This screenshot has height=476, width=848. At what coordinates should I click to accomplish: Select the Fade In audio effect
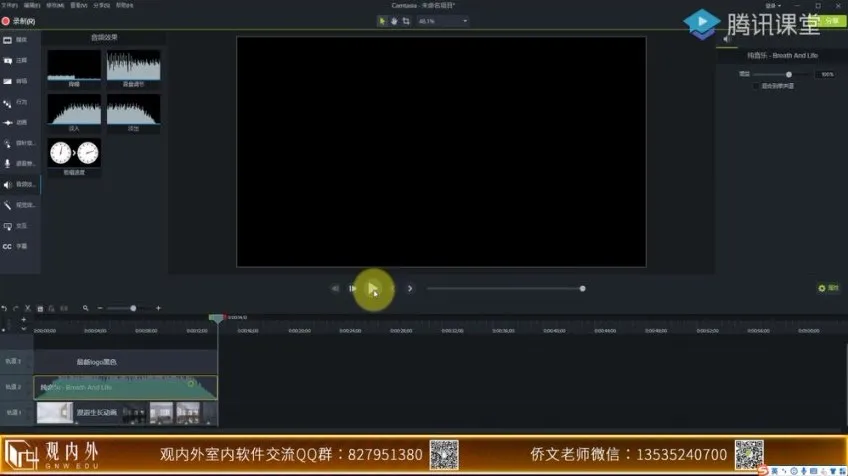(x=74, y=113)
